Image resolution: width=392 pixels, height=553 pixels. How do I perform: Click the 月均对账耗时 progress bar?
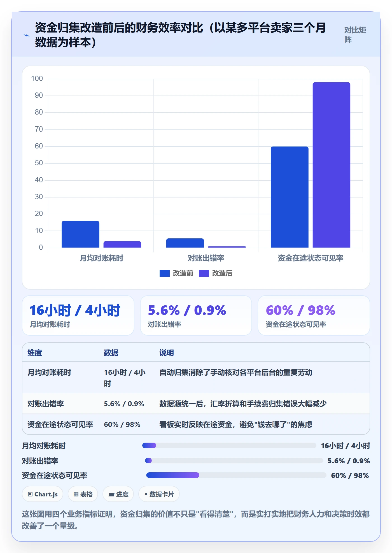(x=229, y=445)
